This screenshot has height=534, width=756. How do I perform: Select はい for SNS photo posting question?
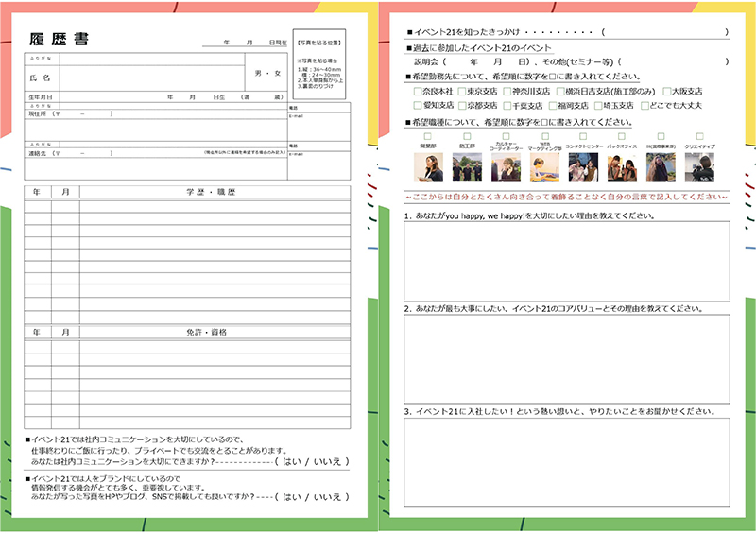pos(291,497)
